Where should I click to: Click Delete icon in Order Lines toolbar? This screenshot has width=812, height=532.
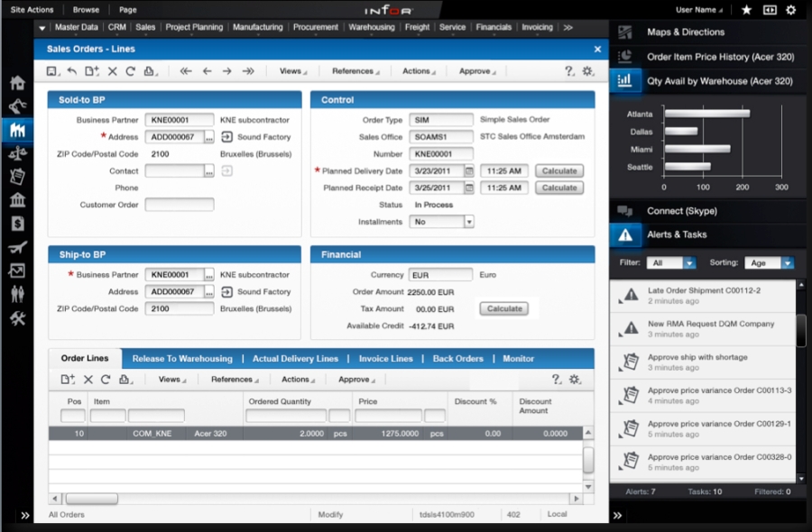[88, 380]
